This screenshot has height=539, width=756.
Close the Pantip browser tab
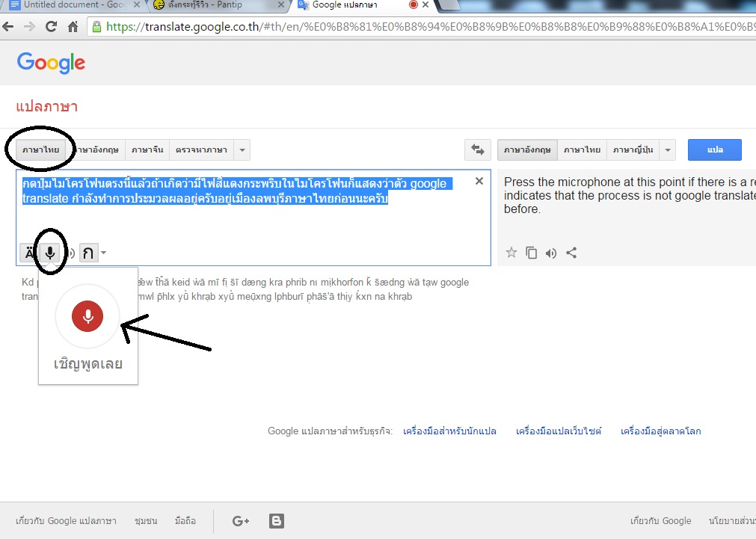[281, 4]
